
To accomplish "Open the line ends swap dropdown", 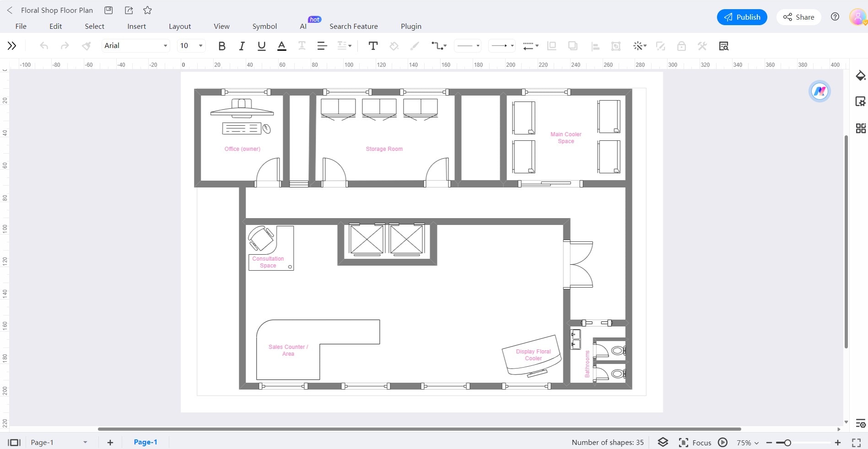I will 531,46.
